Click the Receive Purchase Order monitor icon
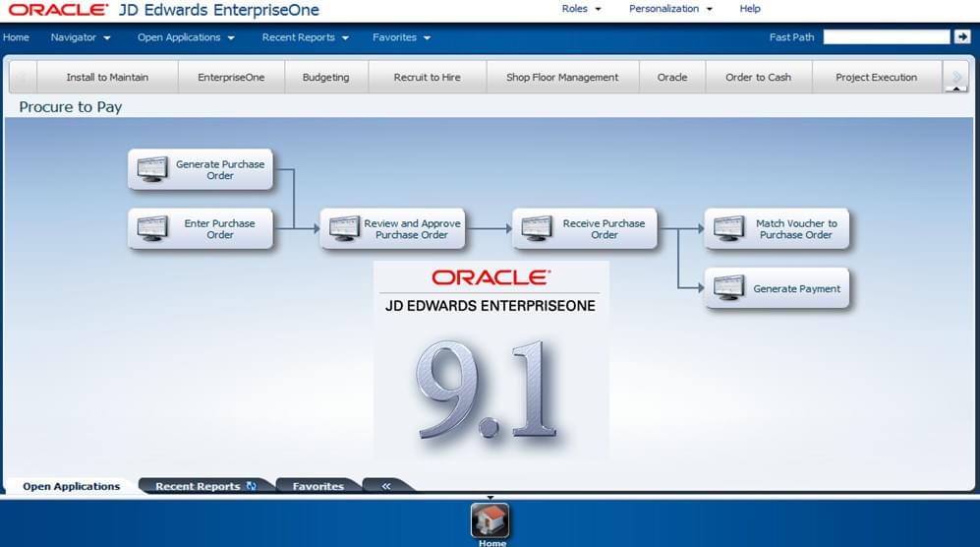 pyautogui.click(x=537, y=228)
